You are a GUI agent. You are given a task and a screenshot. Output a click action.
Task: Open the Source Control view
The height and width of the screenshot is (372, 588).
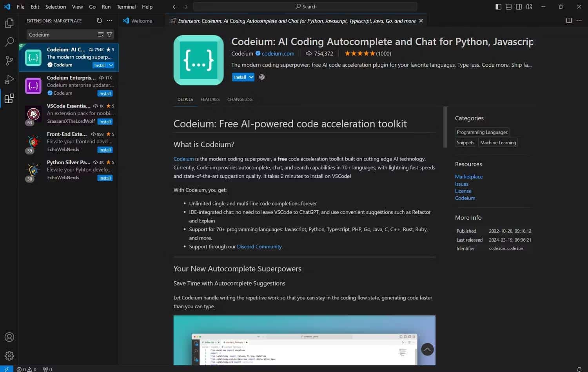tap(9, 60)
